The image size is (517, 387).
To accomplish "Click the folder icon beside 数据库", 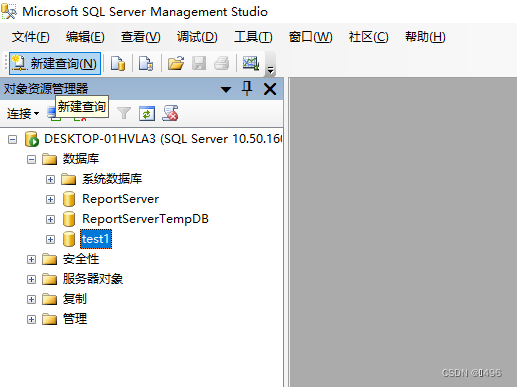I will pyautogui.click(x=50, y=159).
